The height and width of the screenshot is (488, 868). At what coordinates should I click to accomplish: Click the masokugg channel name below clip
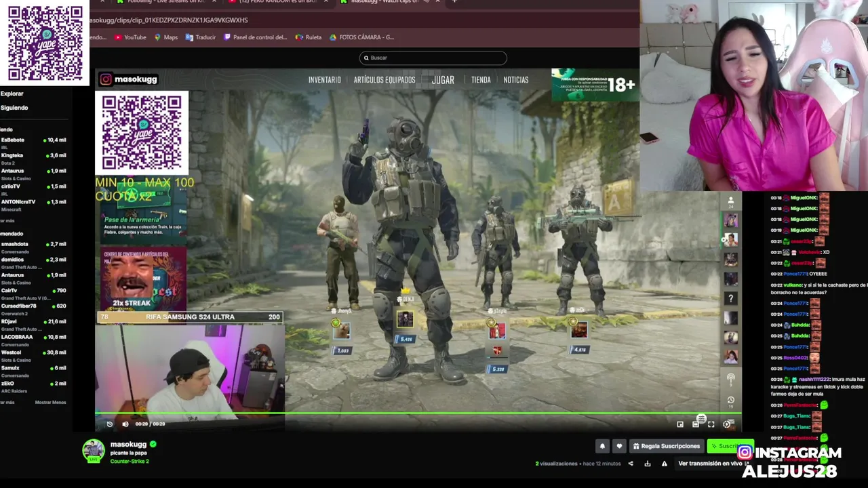128,445
